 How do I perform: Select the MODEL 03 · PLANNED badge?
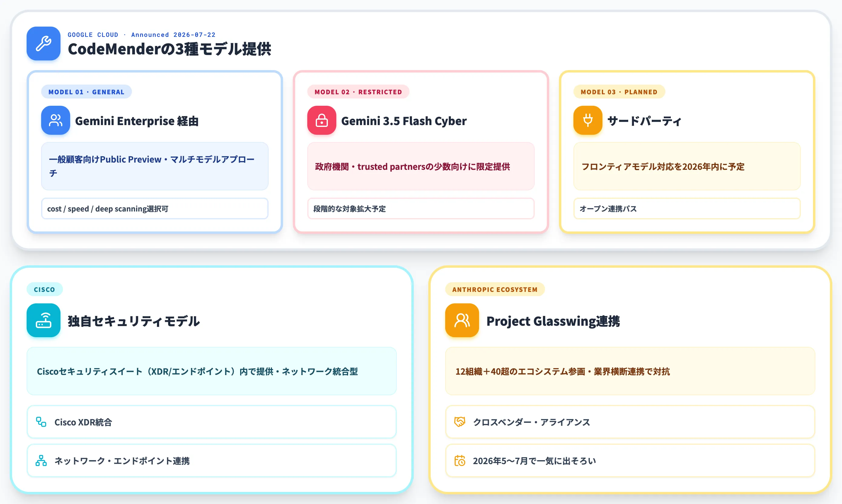[619, 92]
